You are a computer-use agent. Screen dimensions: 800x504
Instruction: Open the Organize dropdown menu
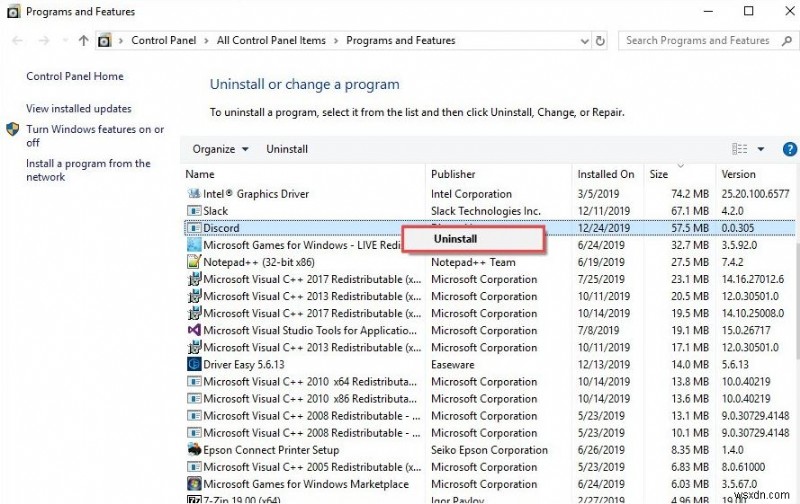(220, 149)
